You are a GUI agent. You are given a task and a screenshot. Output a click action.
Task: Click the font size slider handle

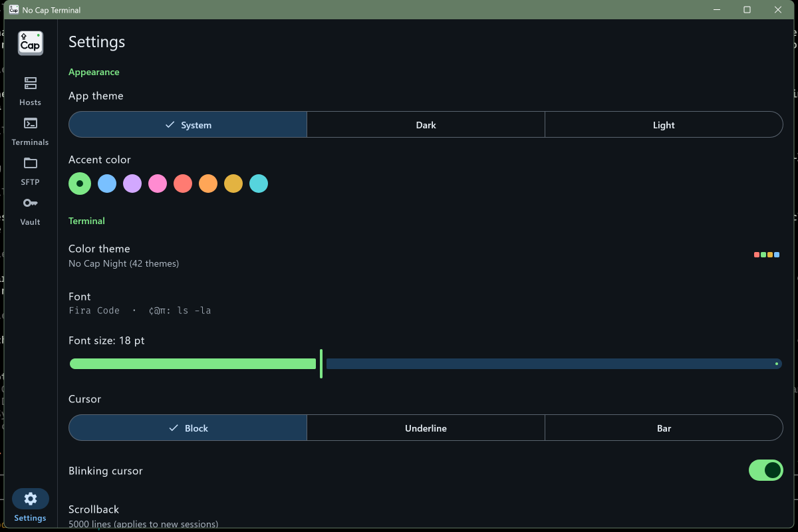click(x=321, y=364)
